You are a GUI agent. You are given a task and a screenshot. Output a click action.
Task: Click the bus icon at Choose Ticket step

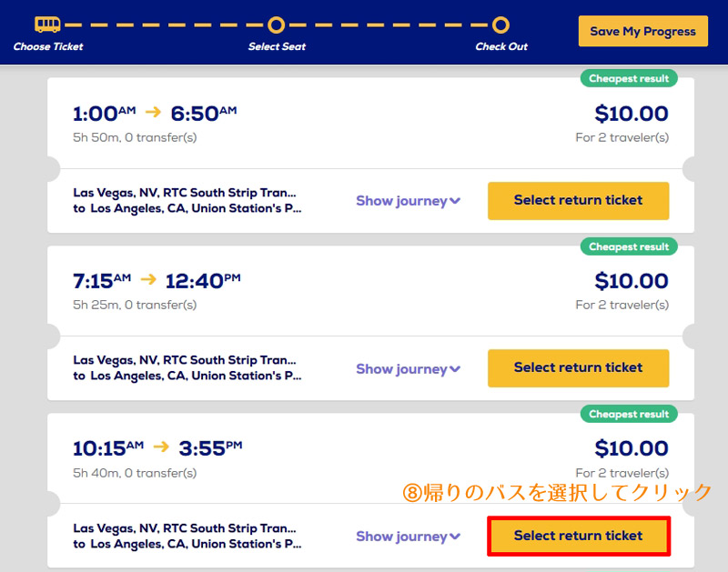click(x=47, y=25)
